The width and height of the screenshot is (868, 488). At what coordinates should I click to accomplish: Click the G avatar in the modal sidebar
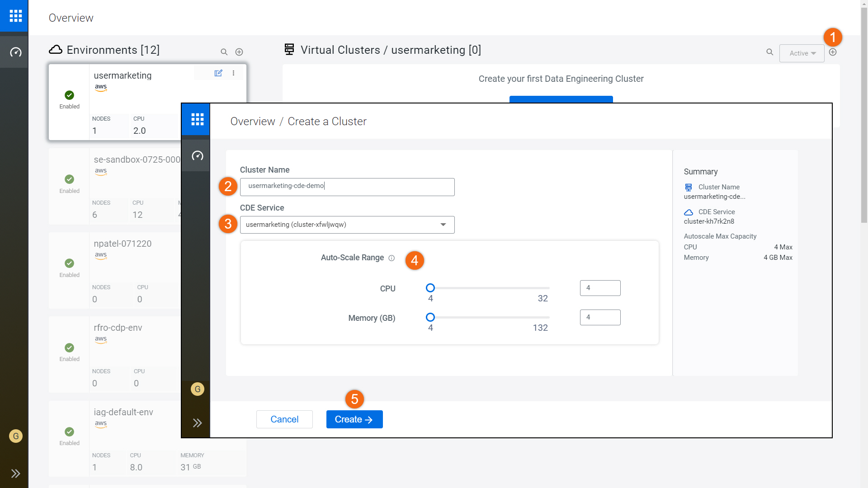(x=198, y=389)
